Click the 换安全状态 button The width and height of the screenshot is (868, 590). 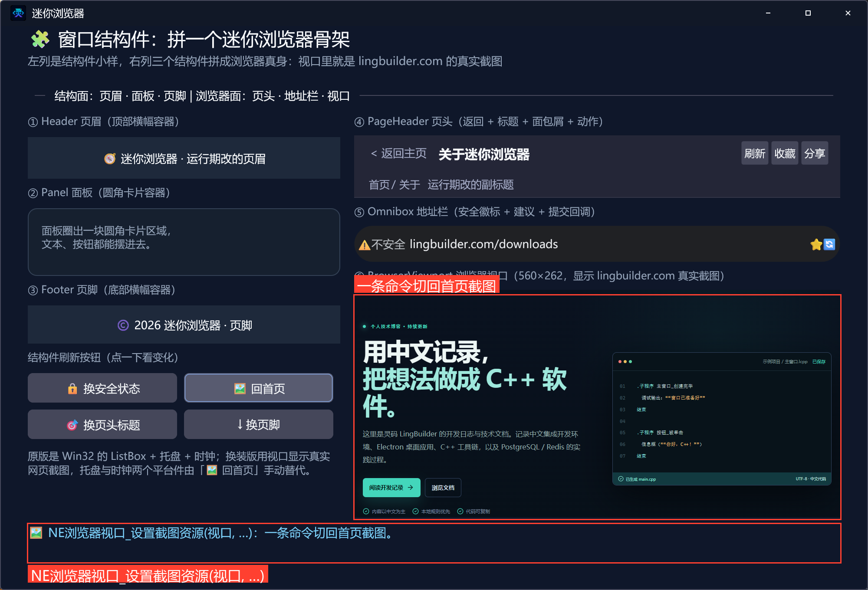(102, 388)
